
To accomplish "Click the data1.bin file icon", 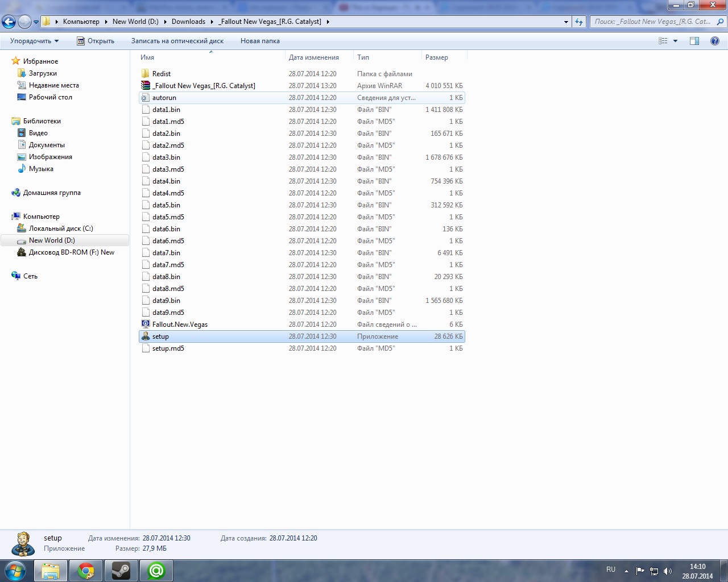I will coord(145,110).
